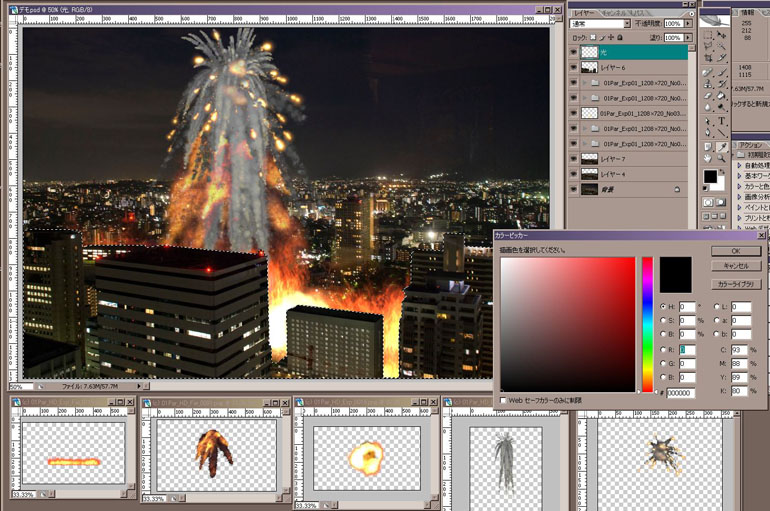Viewport: 770px width, 511px height.
Task: Select the Notes tool
Action: pos(708,146)
